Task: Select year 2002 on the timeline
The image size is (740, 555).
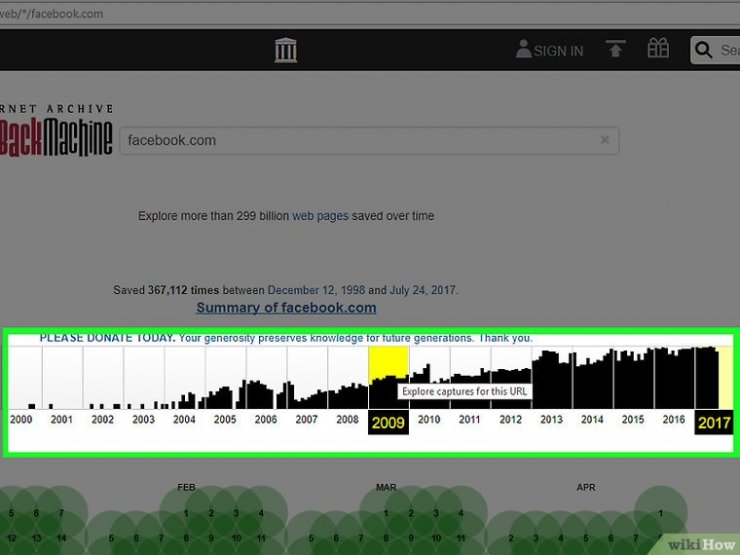Action: click(102, 420)
